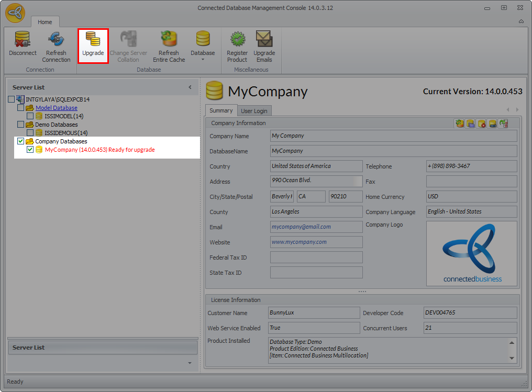Open the Upgrade Emails tool
The width and height of the screenshot is (532, 392).
click(x=264, y=46)
